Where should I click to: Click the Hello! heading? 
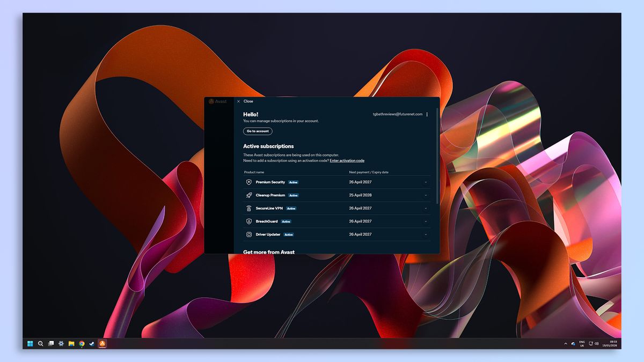coord(251,114)
